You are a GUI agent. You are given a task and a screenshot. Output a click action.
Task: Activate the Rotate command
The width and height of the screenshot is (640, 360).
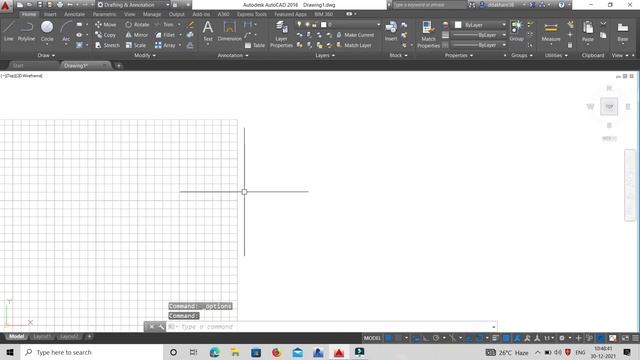(137, 24)
